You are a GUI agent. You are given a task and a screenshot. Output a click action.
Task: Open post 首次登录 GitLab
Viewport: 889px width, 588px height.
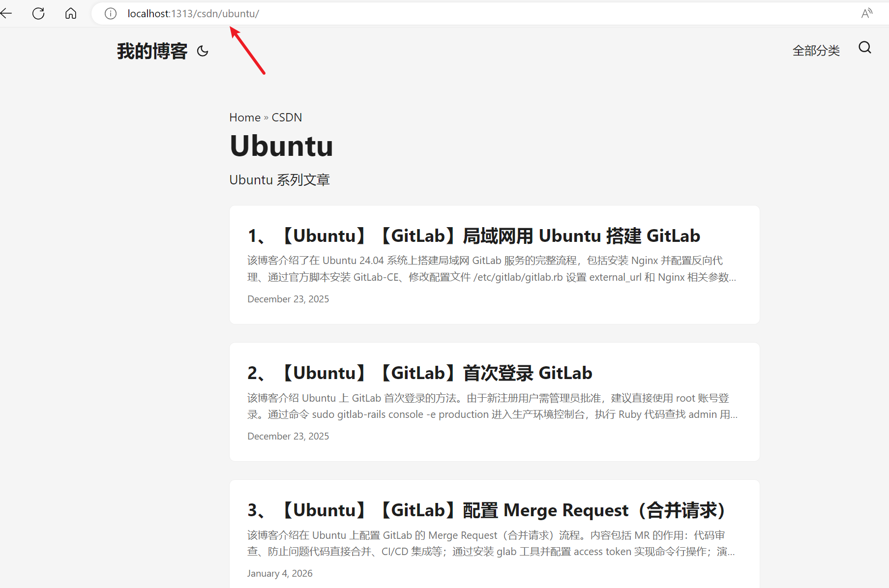[x=420, y=373]
